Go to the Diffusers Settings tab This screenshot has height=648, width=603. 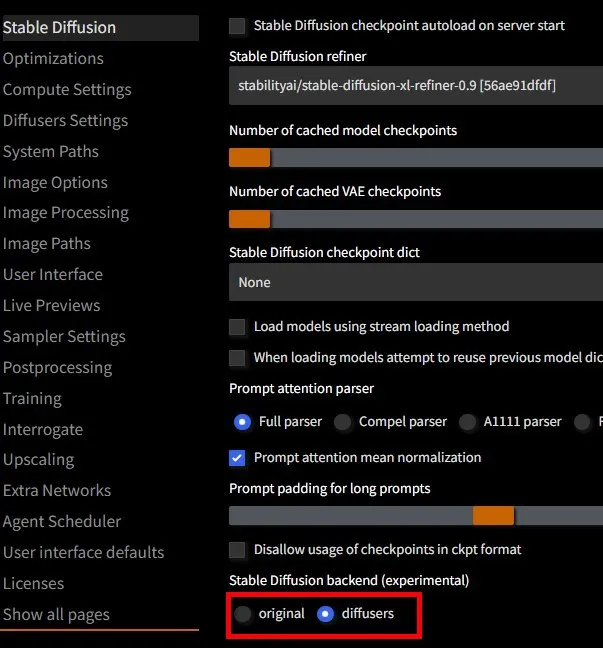pyautogui.click(x=65, y=121)
